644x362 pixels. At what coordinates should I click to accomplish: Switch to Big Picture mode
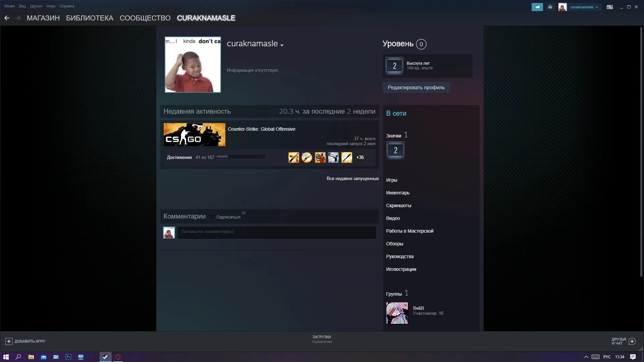coord(610,7)
